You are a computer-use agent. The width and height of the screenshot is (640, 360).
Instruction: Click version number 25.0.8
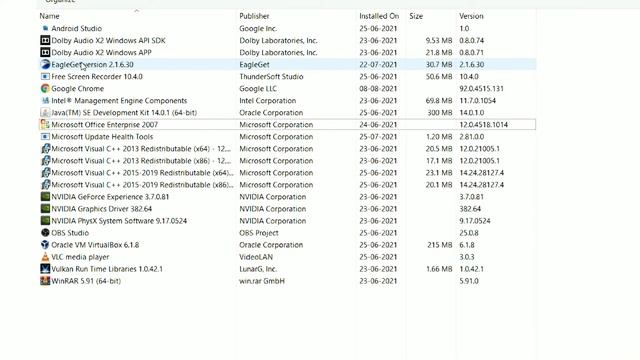tap(469, 233)
